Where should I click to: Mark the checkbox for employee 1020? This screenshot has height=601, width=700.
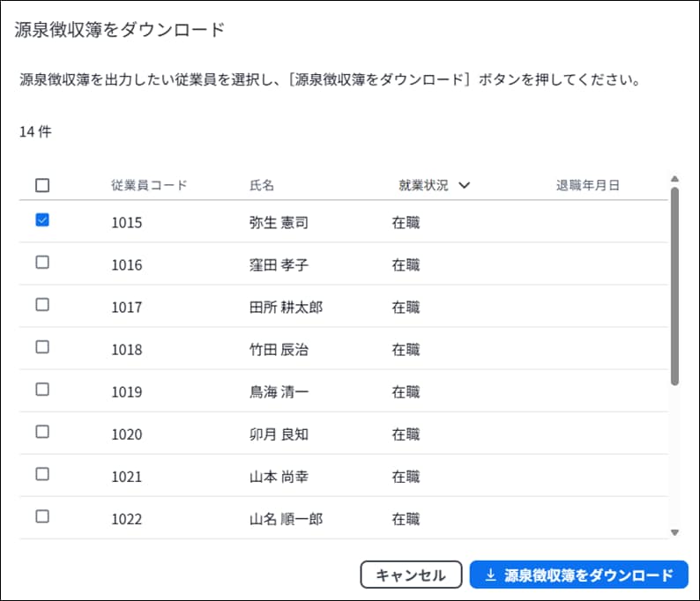pos(42,432)
